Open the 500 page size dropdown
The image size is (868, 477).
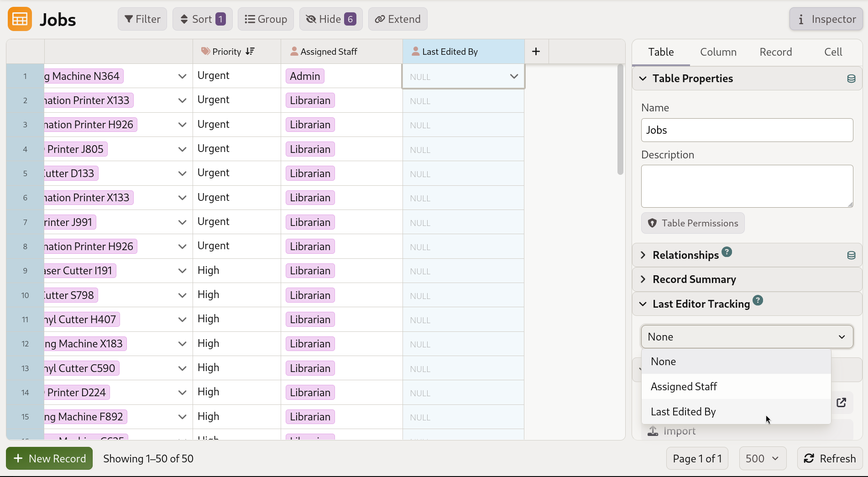tap(762, 458)
